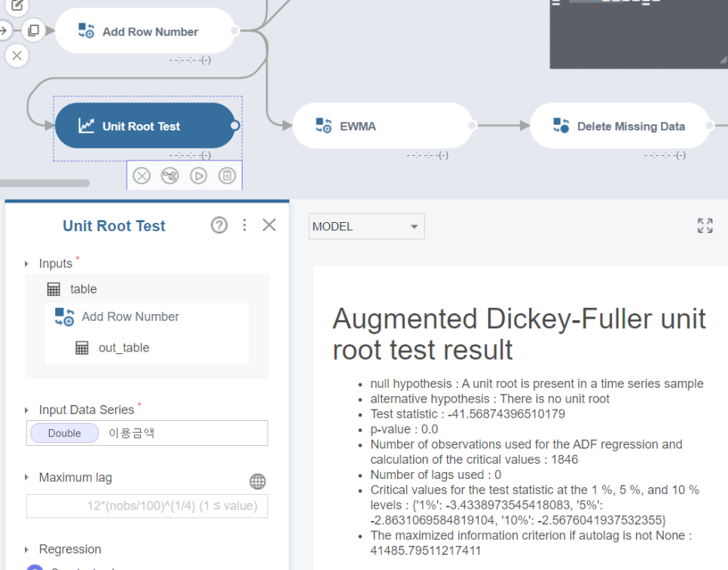Click the globe icon next to Maximum lag
The image size is (728, 570).
[x=258, y=481]
